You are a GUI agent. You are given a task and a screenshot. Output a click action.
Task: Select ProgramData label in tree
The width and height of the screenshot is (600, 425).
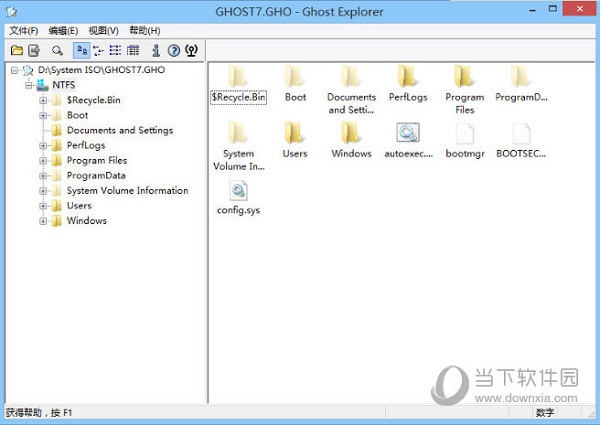coord(96,176)
